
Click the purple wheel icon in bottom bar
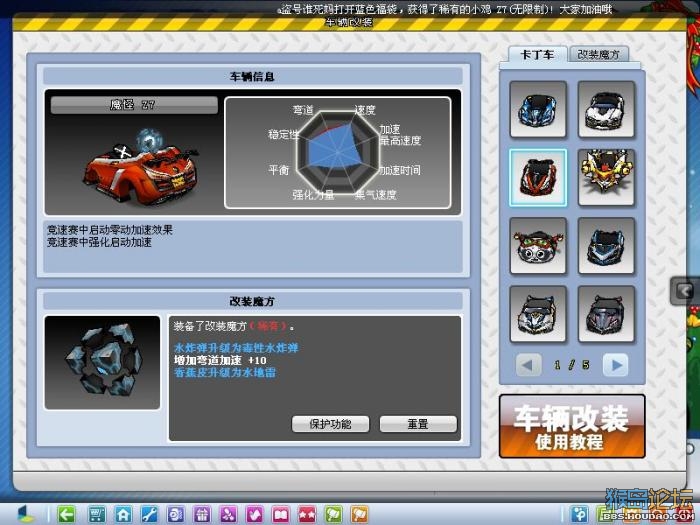click(x=175, y=514)
